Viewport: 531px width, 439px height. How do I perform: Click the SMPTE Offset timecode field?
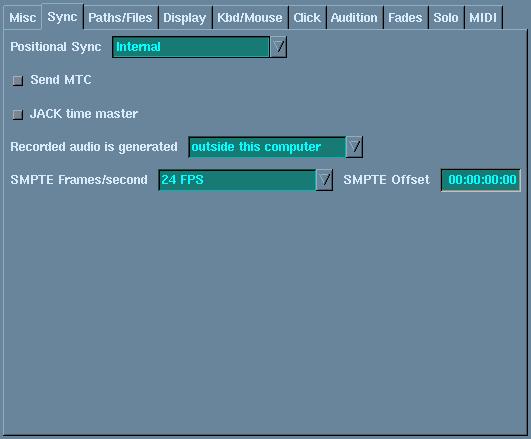[x=481, y=180]
